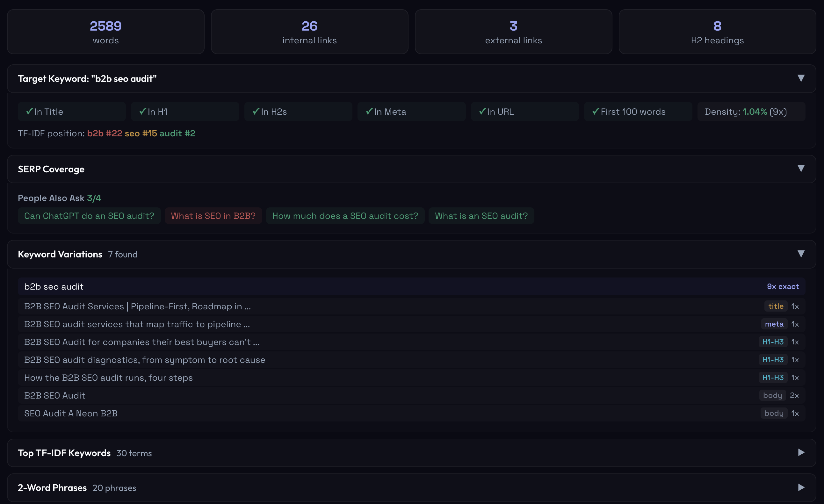Select 'Can ChatGPT do an SEO audit?' chip
Viewport: 824px width, 504px height.
click(x=89, y=216)
